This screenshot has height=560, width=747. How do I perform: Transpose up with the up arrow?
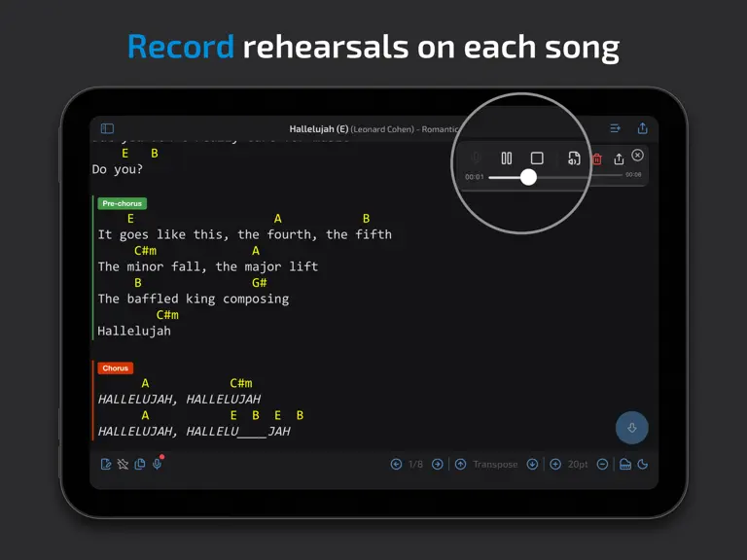coord(460,464)
